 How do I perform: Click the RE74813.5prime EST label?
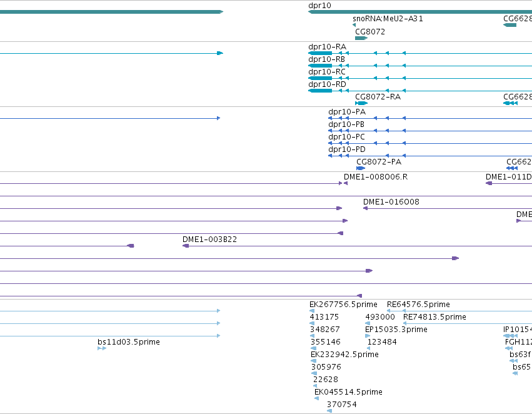(434, 317)
